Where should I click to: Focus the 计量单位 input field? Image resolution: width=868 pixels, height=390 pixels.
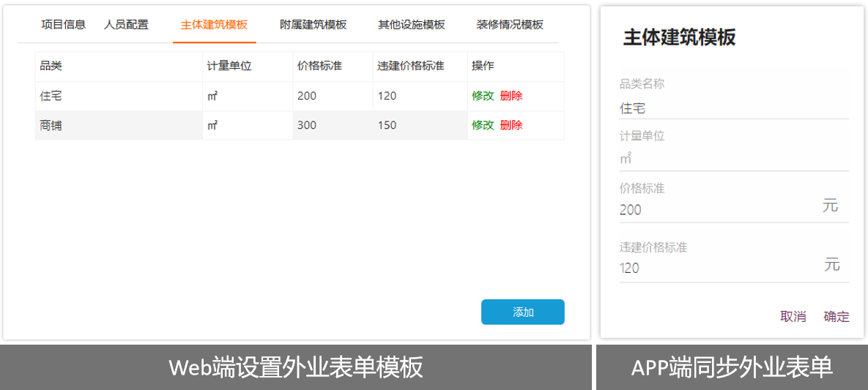click(732, 159)
